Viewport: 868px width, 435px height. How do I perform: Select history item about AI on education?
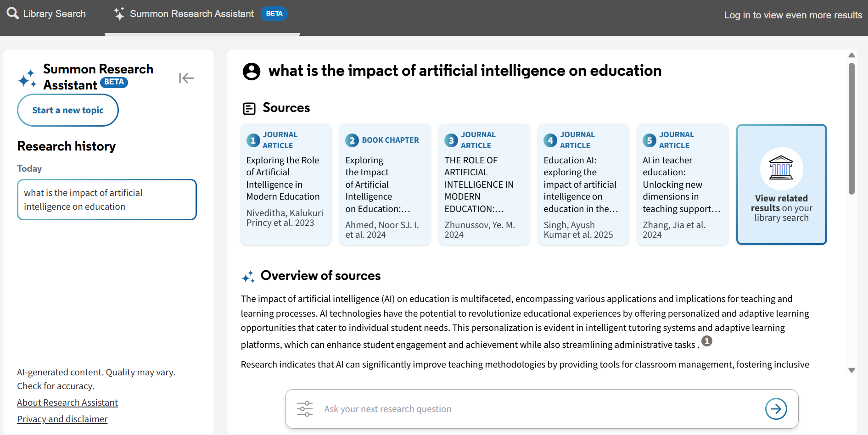coord(107,200)
